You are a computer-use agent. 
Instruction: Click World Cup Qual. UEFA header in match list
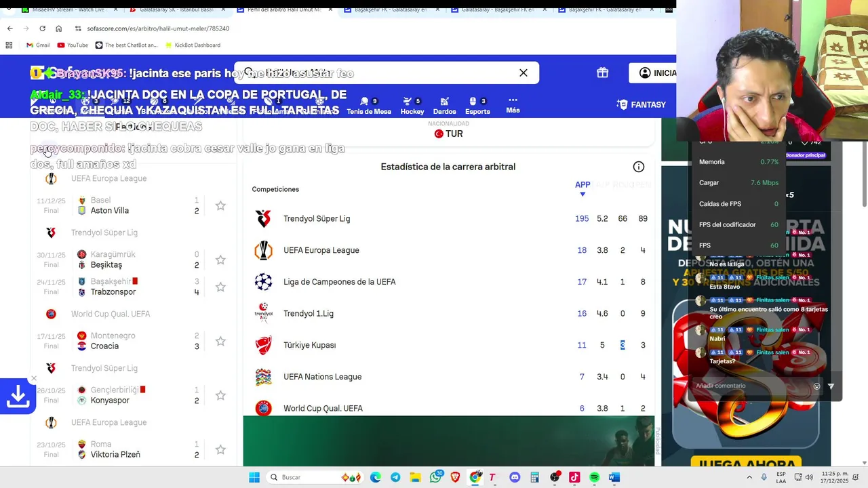pos(111,314)
